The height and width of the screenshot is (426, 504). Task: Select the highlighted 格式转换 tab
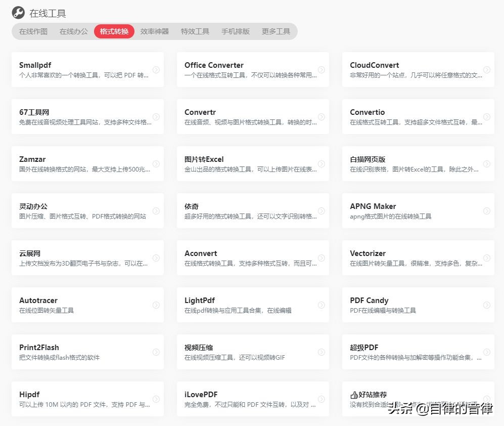114,31
